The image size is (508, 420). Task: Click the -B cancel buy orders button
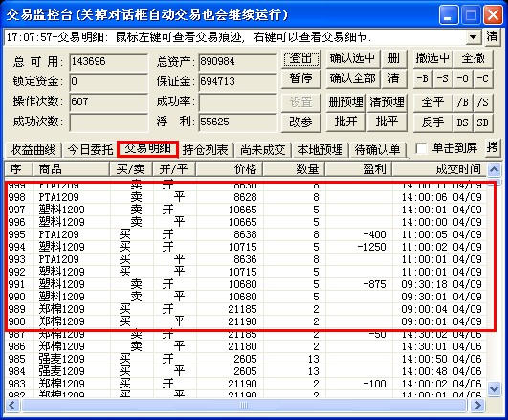pyautogui.click(x=423, y=78)
